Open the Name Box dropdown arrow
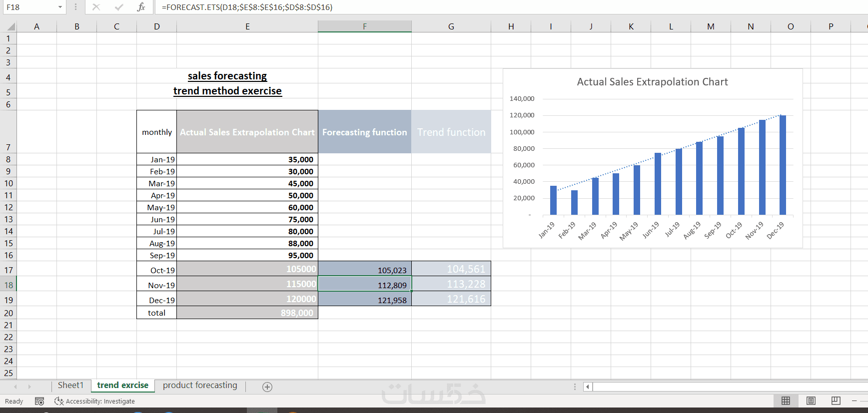 pos(60,7)
